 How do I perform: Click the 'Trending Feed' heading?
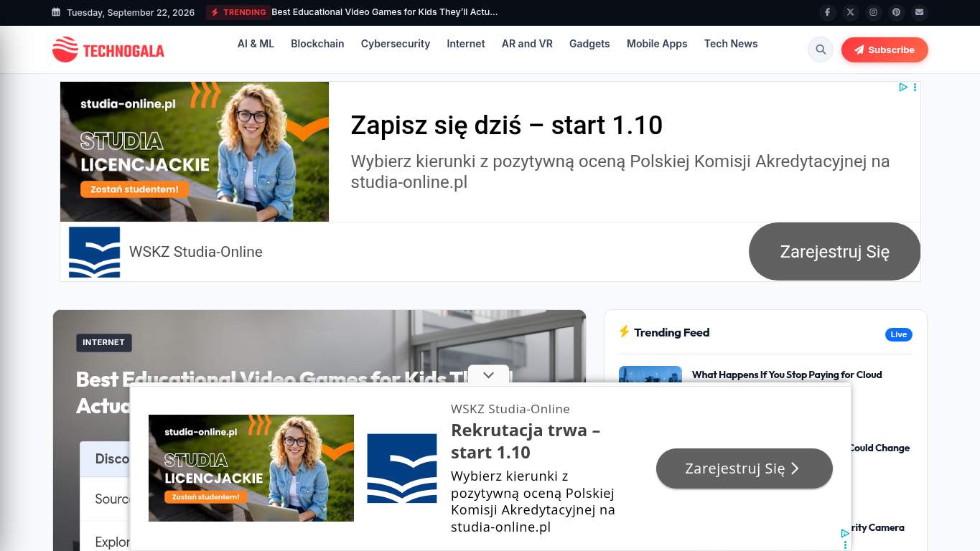pyautogui.click(x=672, y=332)
